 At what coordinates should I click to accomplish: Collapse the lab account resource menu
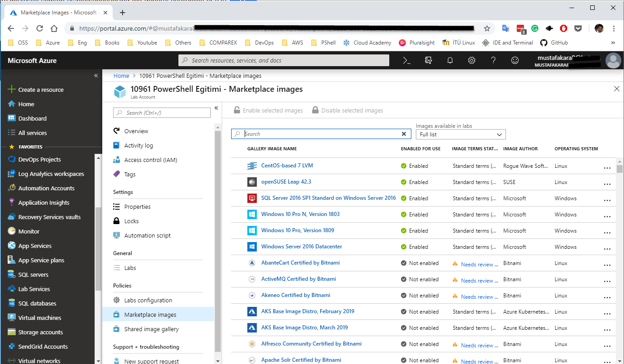216,108
